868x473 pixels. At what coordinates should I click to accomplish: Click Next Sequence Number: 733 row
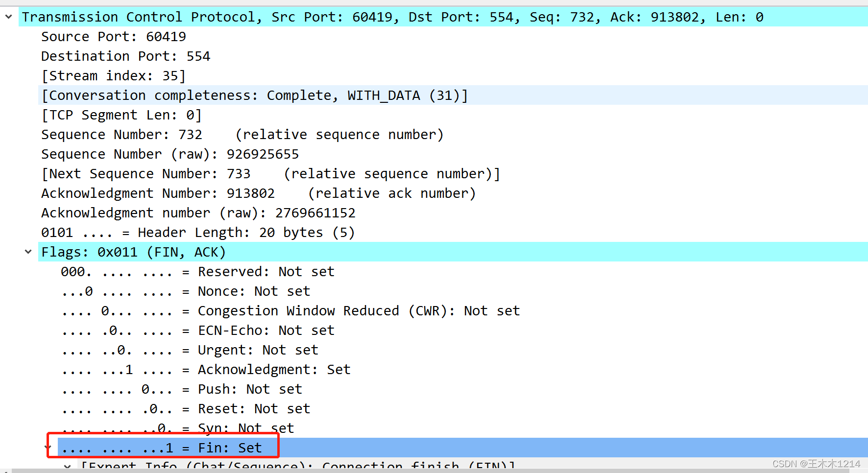click(x=453, y=173)
